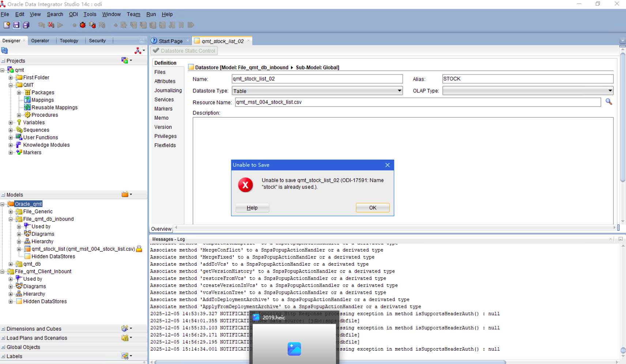626x364 pixels.
Task: Click the Datastore Static Control button
Action: [184, 51]
